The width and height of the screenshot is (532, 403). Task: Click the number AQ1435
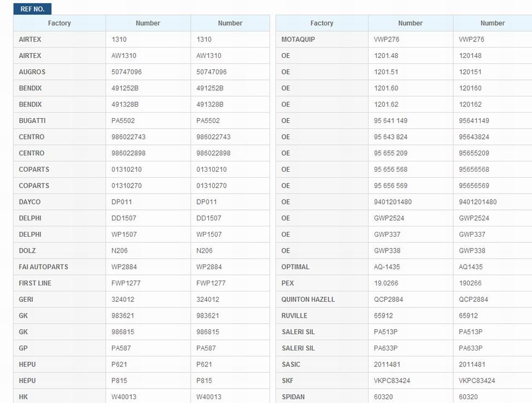(471, 267)
